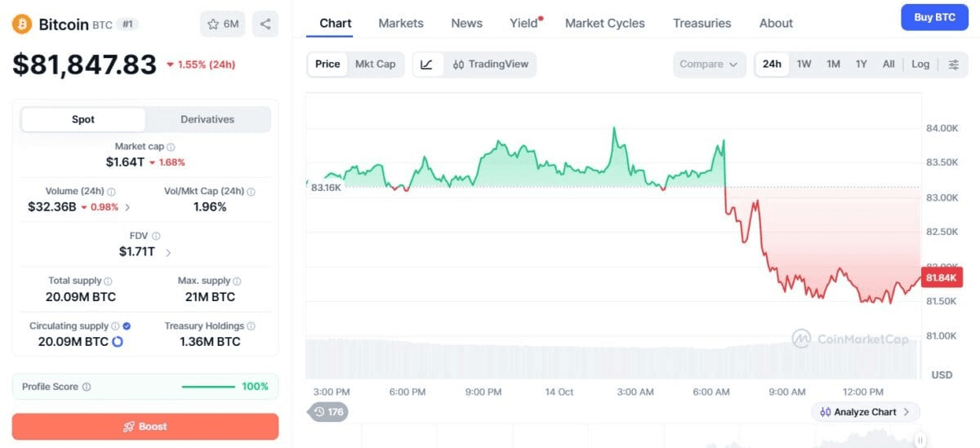980x448 pixels.
Task: Click the Bitcoin logo icon
Action: click(x=21, y=24)
